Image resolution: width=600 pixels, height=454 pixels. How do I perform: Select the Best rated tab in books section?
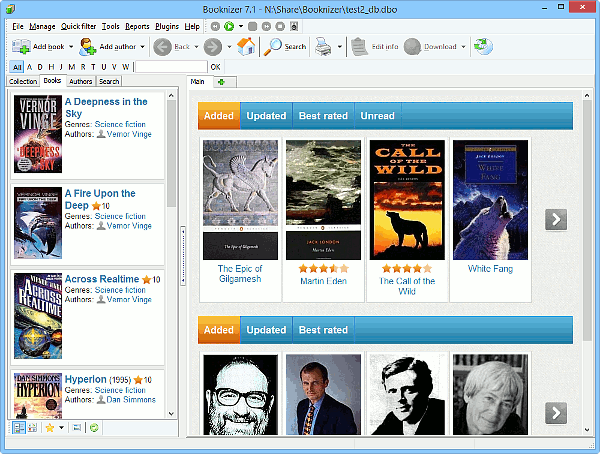coord(323,116)
